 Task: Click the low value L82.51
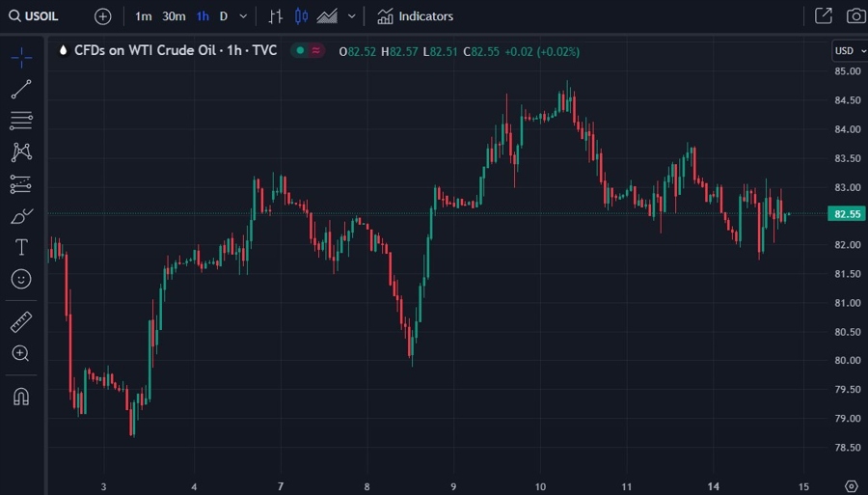tap(440, 51)
